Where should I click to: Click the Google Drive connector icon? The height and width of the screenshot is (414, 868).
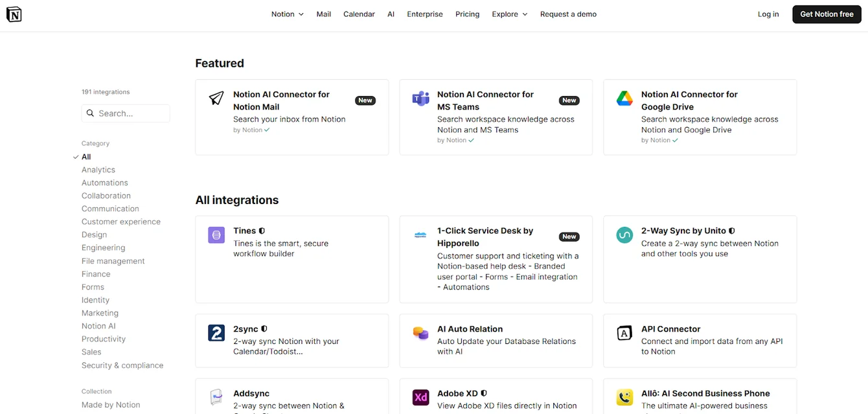click(624, 98)
